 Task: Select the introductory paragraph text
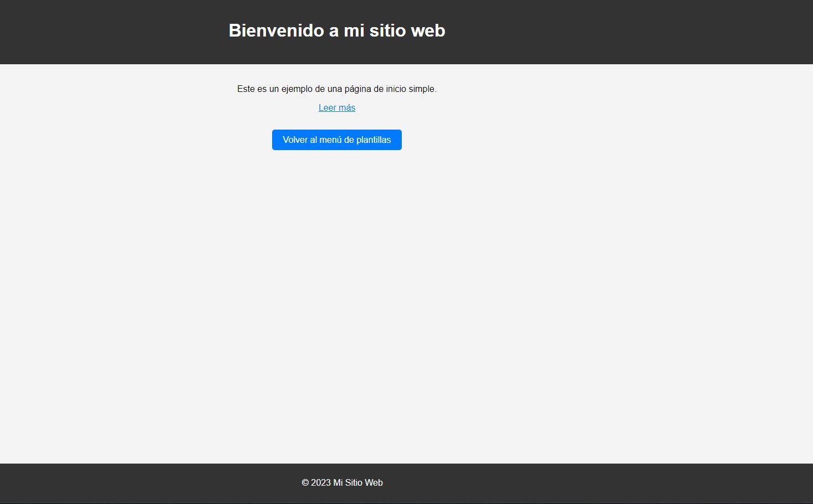coord(336,89)
